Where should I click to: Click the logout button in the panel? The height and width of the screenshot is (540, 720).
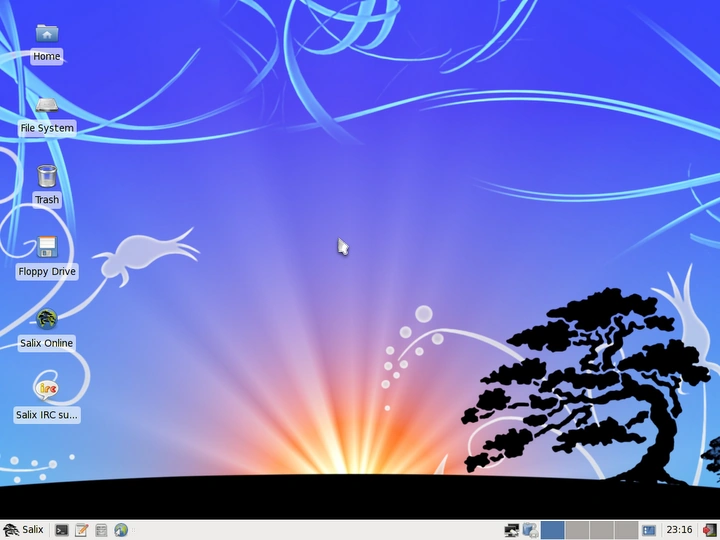click(709, 530)
